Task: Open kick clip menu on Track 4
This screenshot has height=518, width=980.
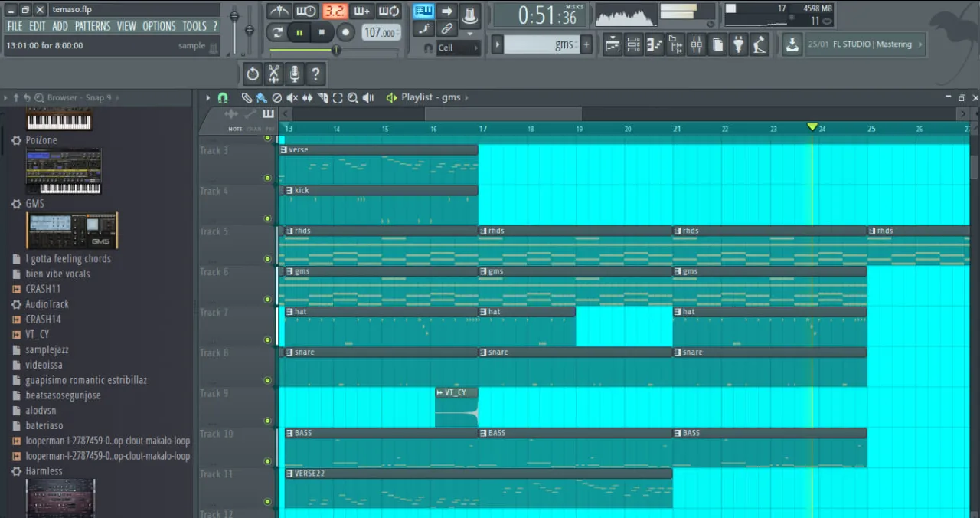Action: [x=289, y=190]
